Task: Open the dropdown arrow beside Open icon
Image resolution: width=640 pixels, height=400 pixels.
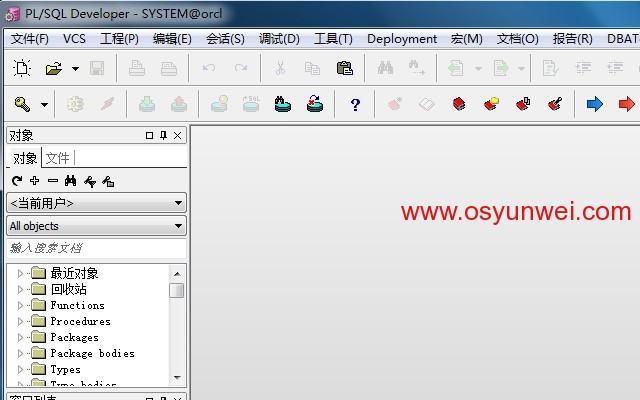Action: click(76, 69)
